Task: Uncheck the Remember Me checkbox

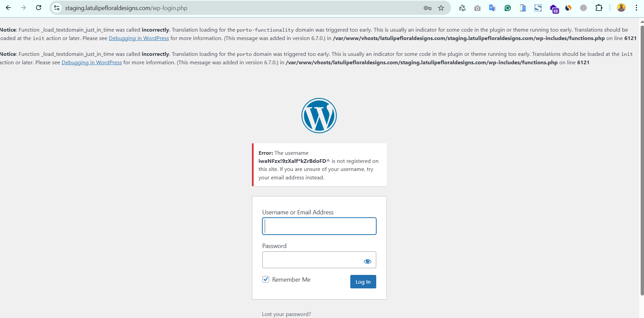Action: tap(266, 279)
